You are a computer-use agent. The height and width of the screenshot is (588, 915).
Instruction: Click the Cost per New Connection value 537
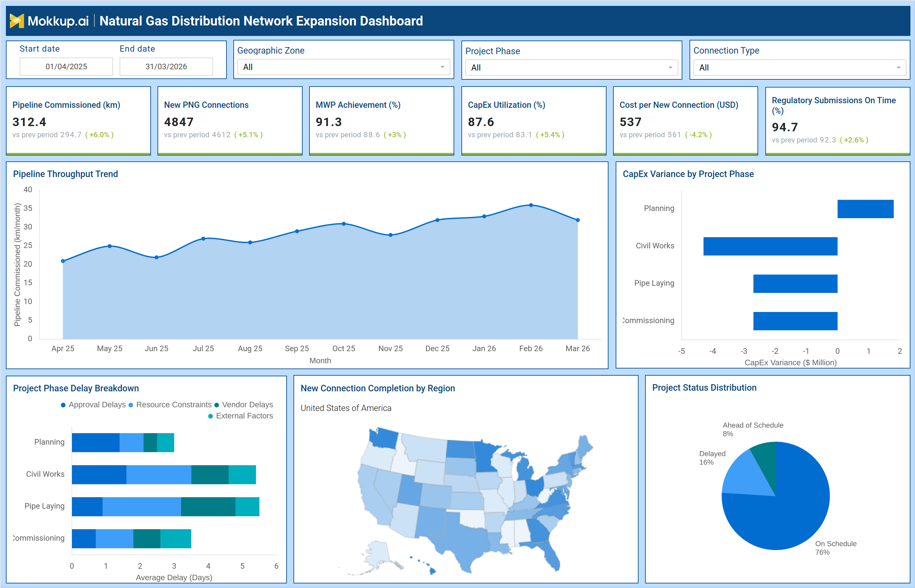[x=630, y=122]
